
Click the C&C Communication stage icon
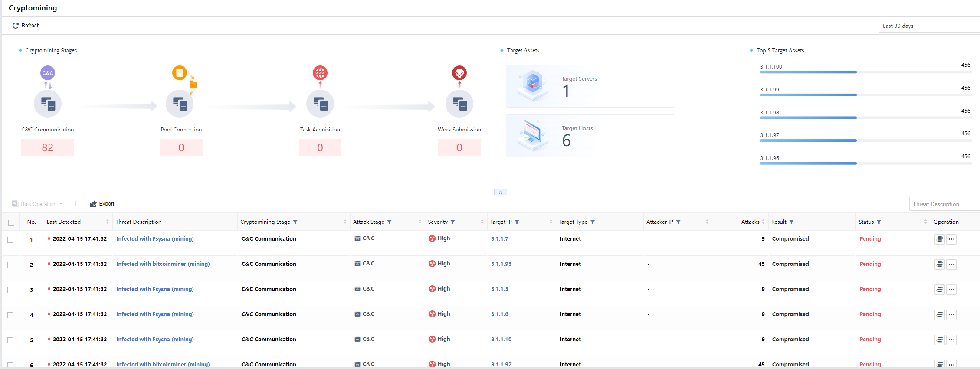click(48, 104)
